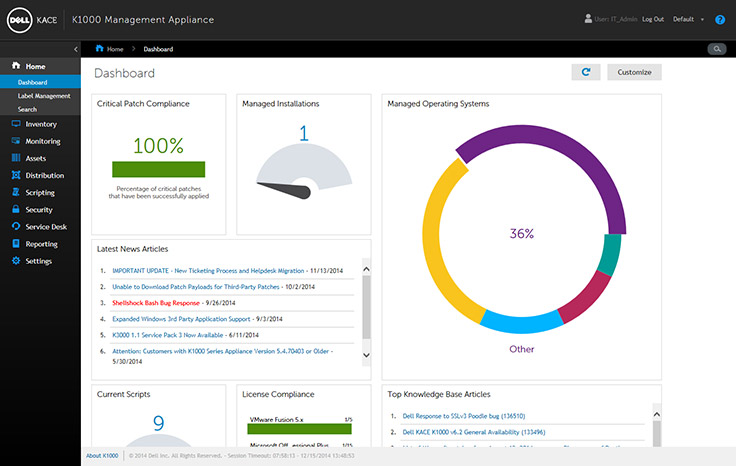
Task: Open the Inventory menu label
Action: point(41,124)
